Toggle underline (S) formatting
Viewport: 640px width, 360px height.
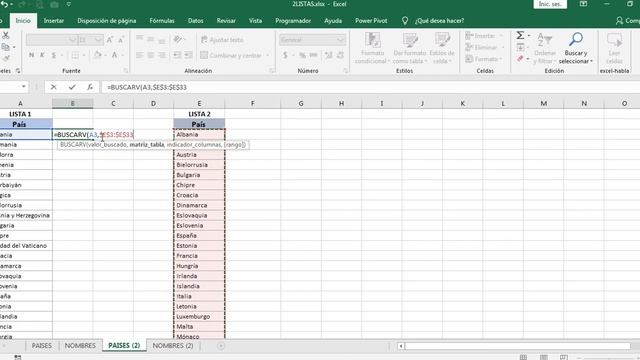tap(53, 55)
